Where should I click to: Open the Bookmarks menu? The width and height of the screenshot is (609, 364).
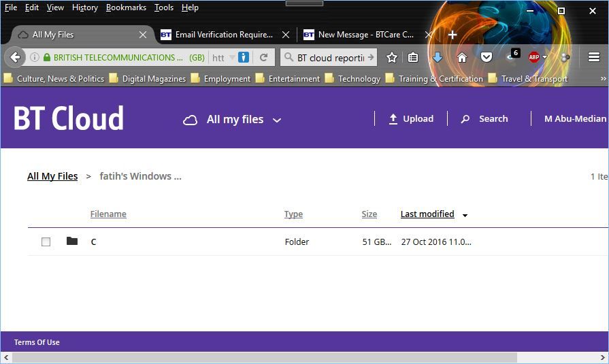(x=127, y=7)
